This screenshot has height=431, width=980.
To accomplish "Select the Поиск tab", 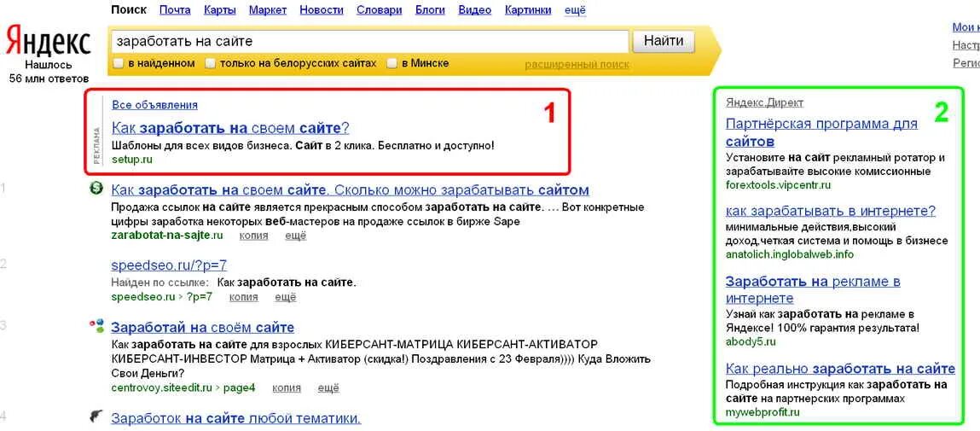I will [x=128, y=10].
